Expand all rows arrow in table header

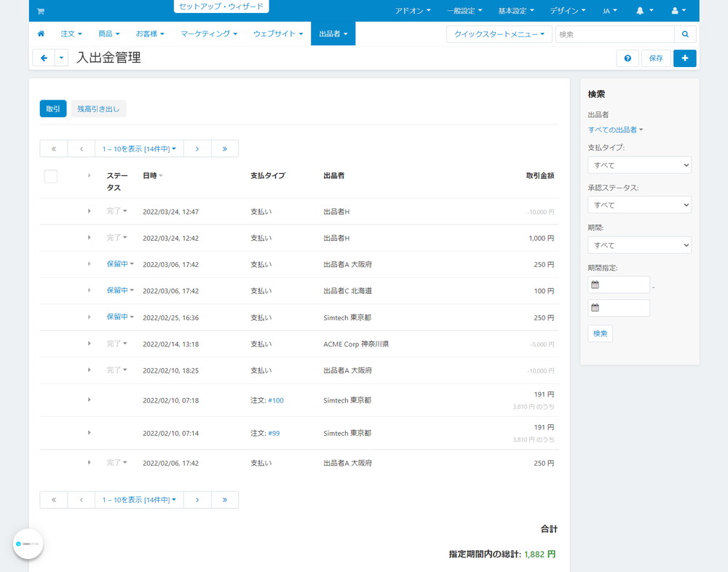coord(89,175)
